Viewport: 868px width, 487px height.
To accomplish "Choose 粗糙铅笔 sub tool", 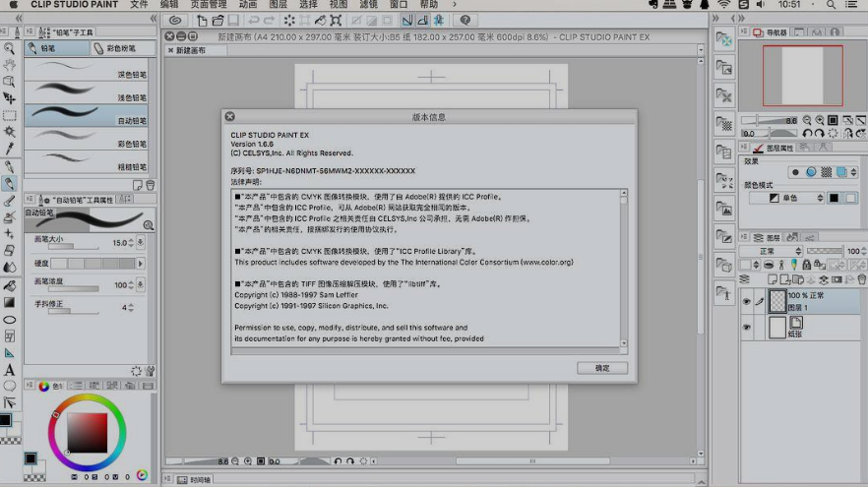I will tap(87, 162).
